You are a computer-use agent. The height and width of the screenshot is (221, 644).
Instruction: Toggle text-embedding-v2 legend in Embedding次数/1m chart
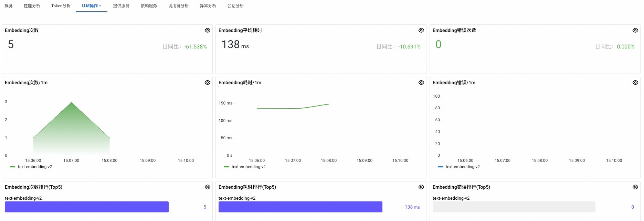click(x=31, y=167)
